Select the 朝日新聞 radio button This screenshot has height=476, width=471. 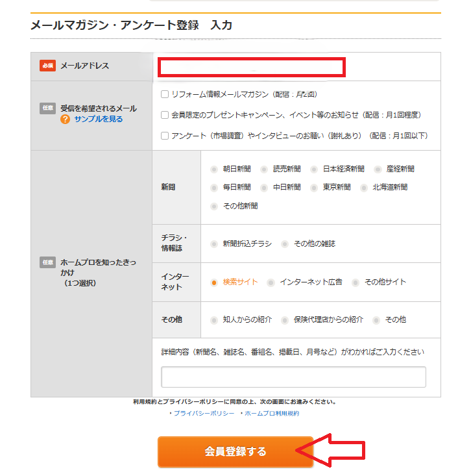click(214, 169)
